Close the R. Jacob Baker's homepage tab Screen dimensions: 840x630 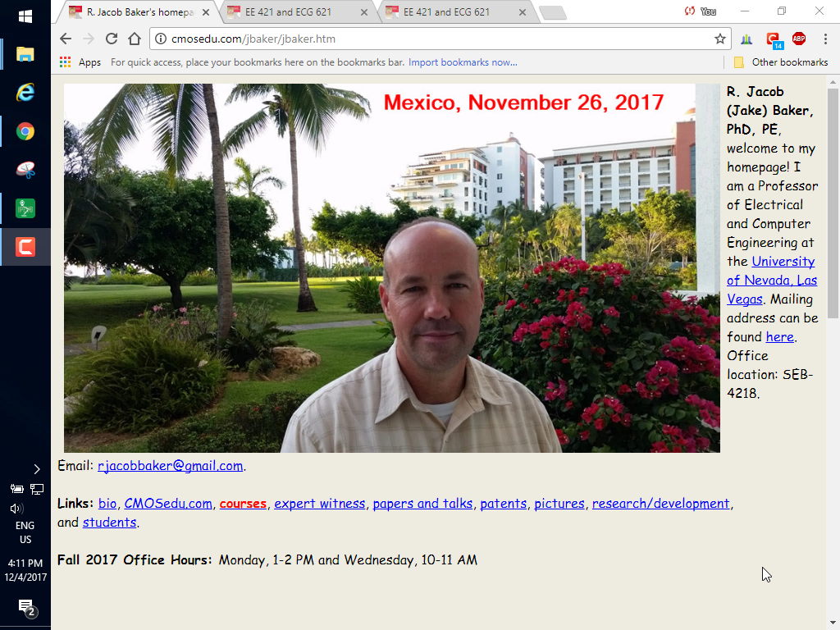pyautogui.click(x=206, y=12)
